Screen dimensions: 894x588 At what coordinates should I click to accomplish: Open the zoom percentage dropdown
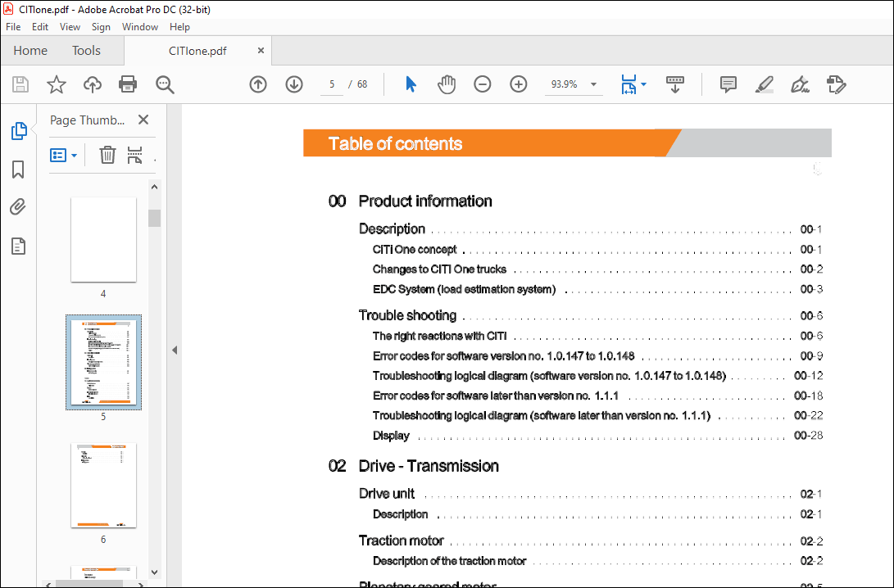pyautogui.click(x=593, y=84)
